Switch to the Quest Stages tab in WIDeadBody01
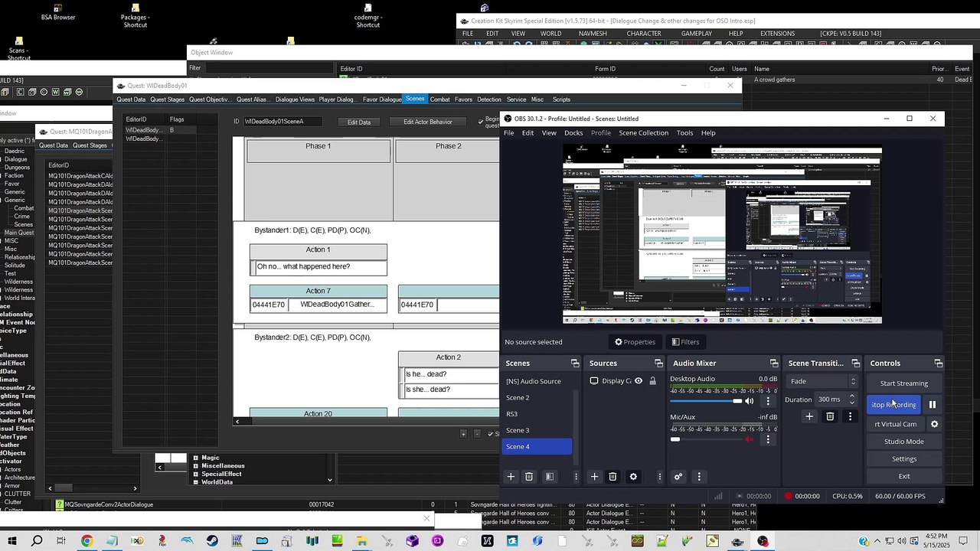The image size is (980, 551). pyautogui.click(x=167, y=99)
